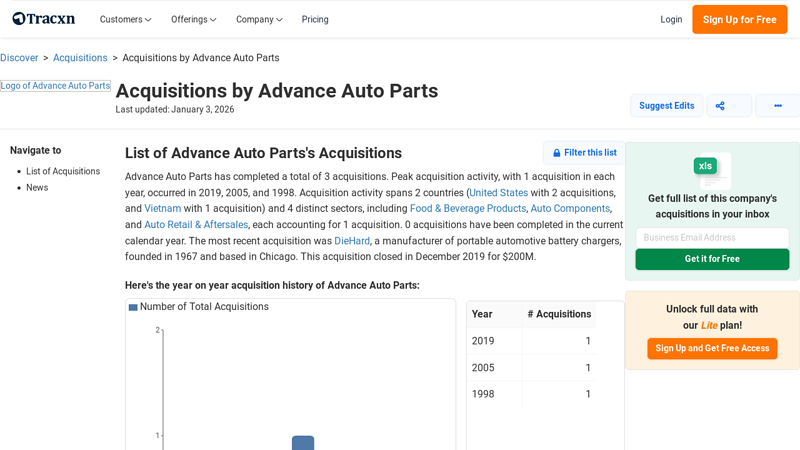This screenshot has height=450, width=800.
Task: Open the DieHard company link
Action: point(352,241)
